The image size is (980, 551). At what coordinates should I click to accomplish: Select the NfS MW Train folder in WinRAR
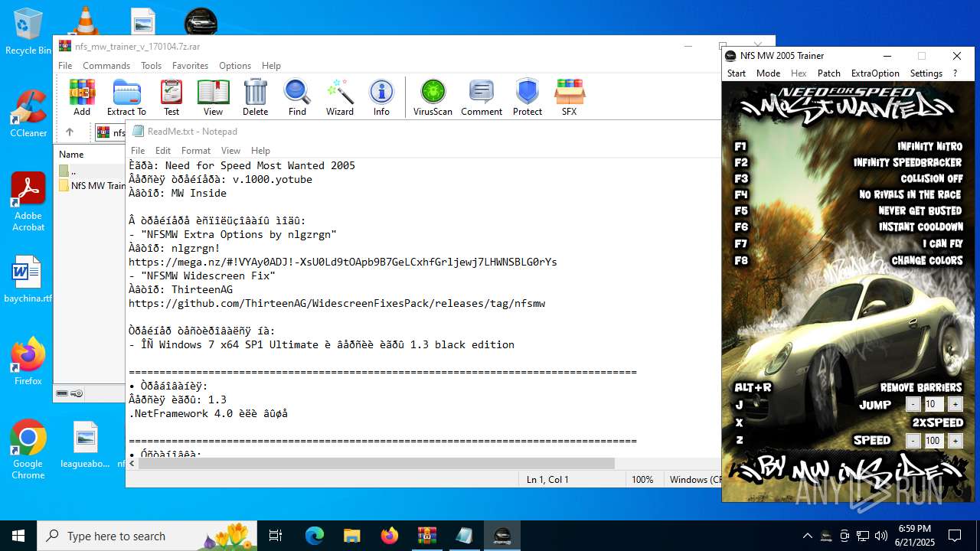point(92,185)
